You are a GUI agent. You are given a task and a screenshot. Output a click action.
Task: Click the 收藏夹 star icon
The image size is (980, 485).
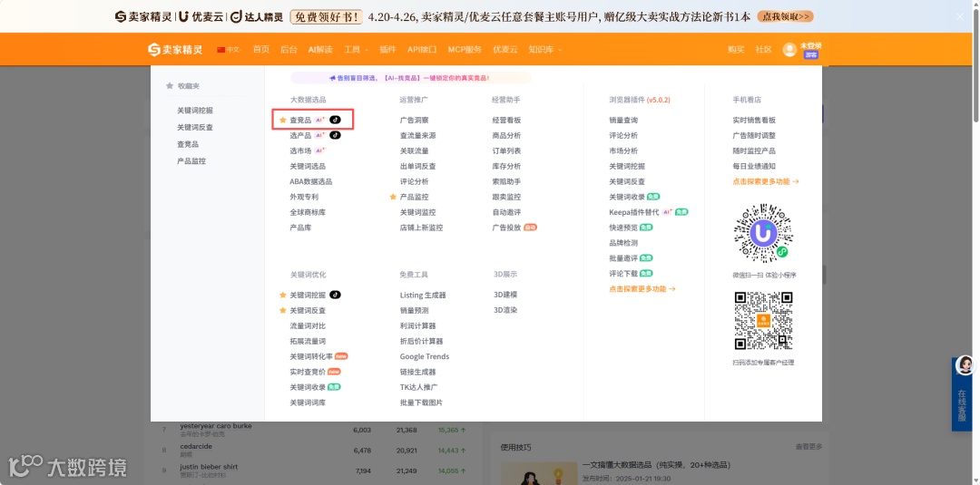170,86
